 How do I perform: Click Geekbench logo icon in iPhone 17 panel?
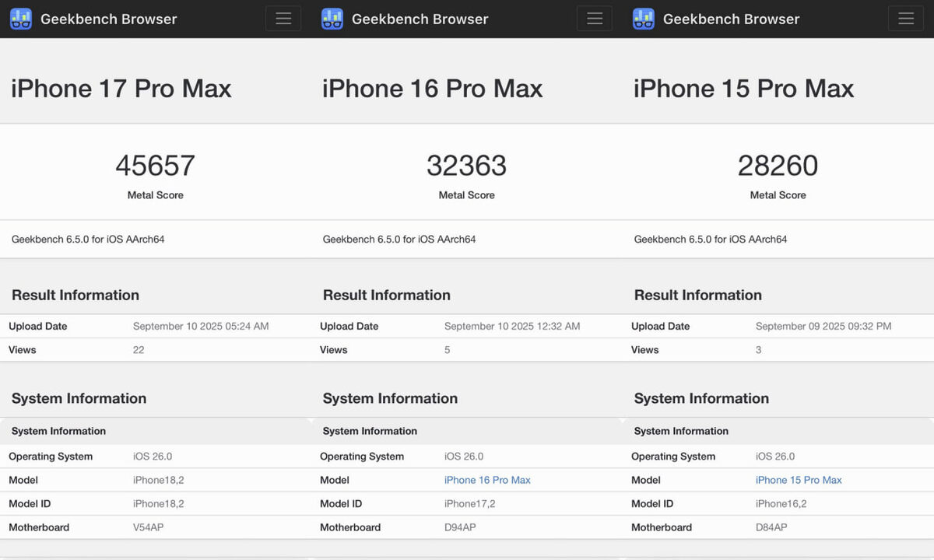(21, 19)
